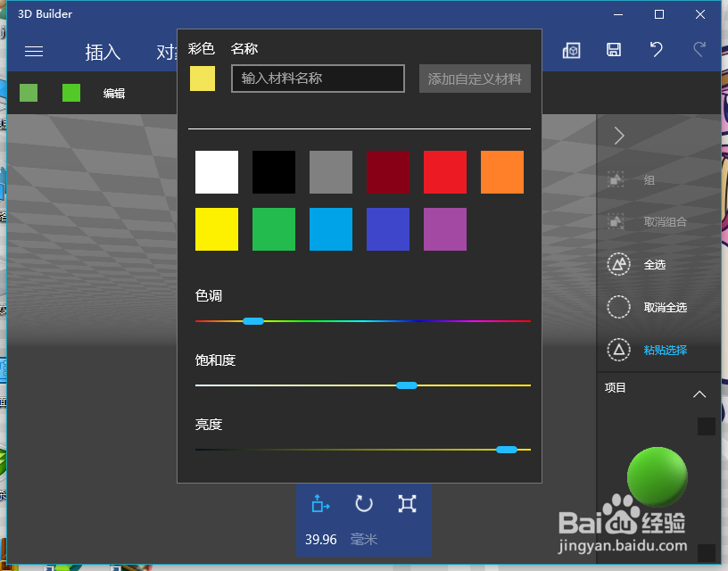Click the current yellow color preview

203,79
